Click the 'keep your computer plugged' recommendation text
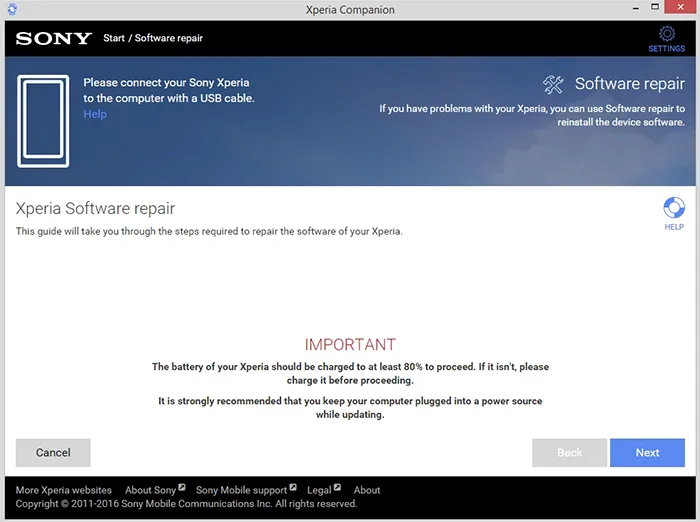 point(350,408)
